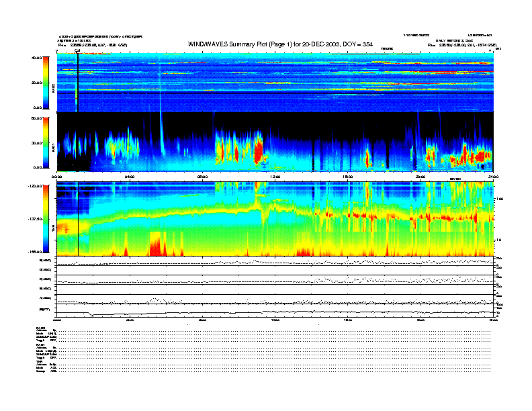Click the -155.00 label on TNR scale
532x411 pixels.
(x=35, y=252)
